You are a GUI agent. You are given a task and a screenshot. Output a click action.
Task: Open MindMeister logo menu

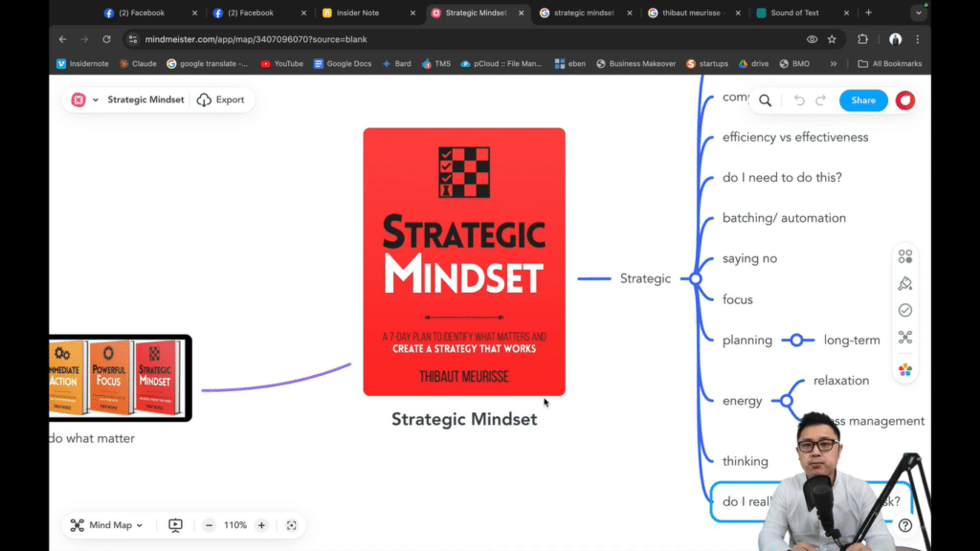click(78, 99)
